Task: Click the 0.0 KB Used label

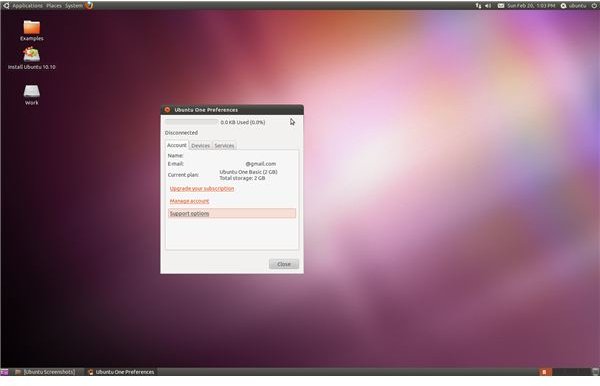Action: (243, 122)
